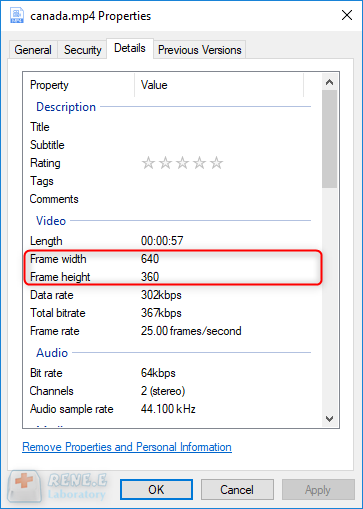Click the Value column header
363x509 pixels.
[219, 85]
